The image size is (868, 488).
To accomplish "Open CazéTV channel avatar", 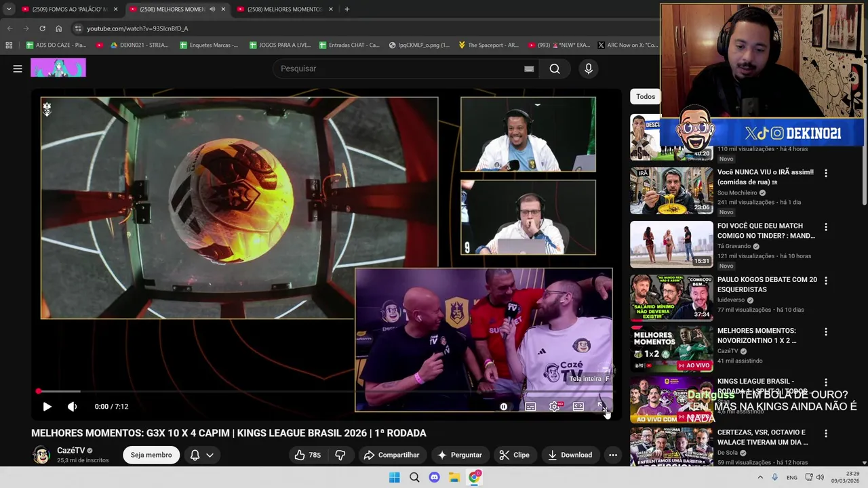I will pyautogui.click(x=41, y=455).
